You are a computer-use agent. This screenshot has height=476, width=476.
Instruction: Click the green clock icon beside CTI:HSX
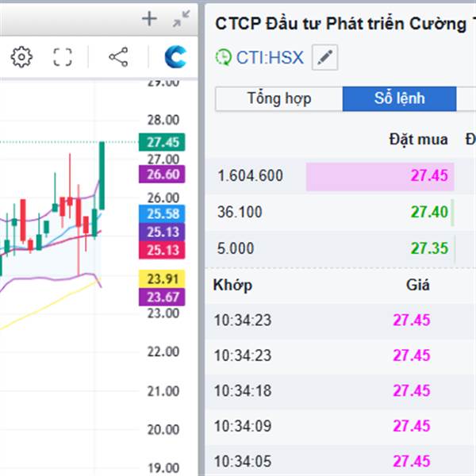[224, 57]
